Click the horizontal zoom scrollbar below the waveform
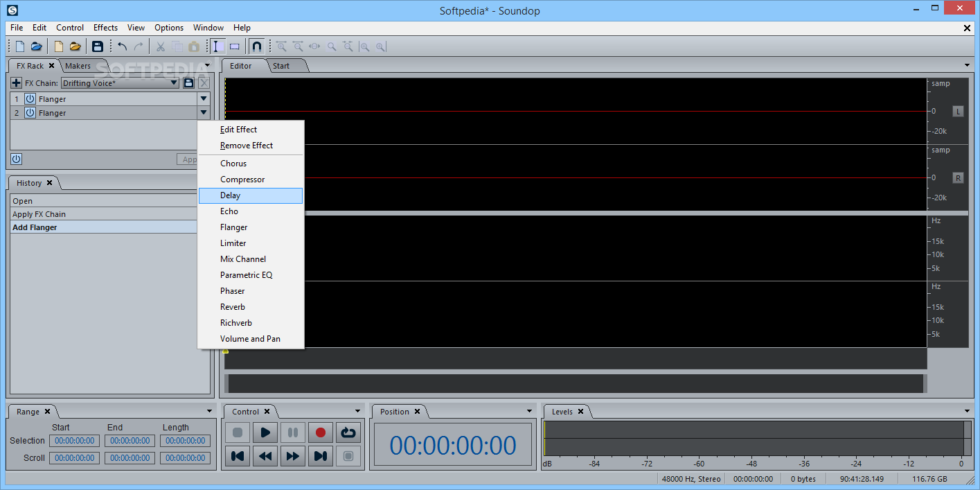The width and height of the screenshot is (980, 490). click(x=576, y=383)
